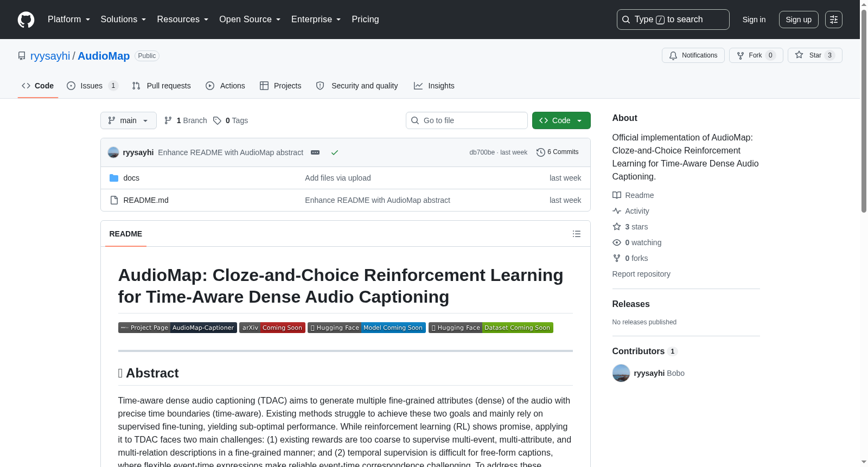Viewport: 868px width, 467px height.
Task: Expand the Solutions menu
Action: pos(123,20)
